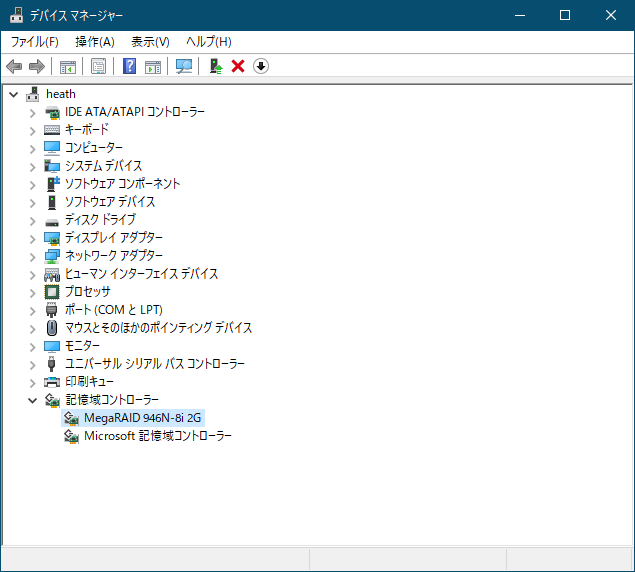This screenshot has height=572, width=635.
Task: Click the Back arrow toolbar icon
Action: [x=14, y=66]
